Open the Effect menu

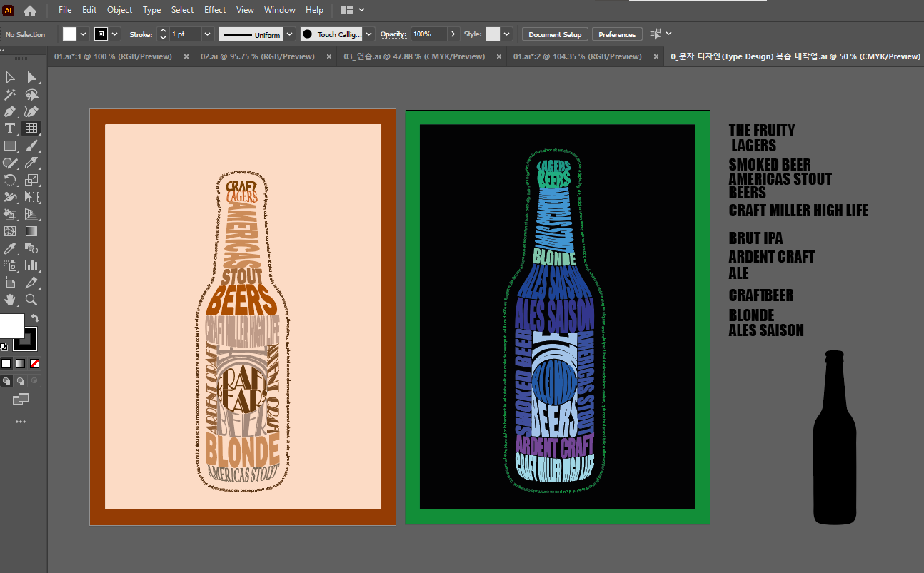click(x=215, y=10)
